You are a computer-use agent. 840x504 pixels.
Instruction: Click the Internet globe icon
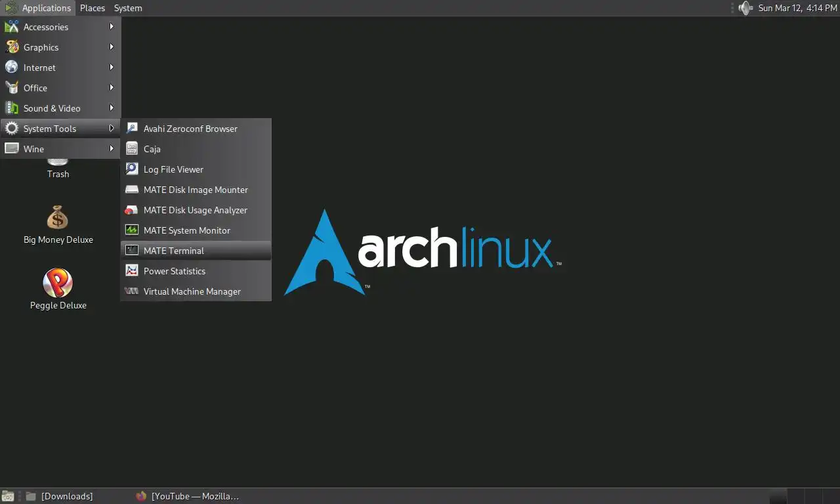pos(12,68)
